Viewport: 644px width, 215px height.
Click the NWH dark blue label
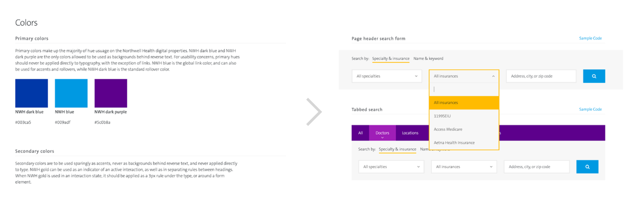(29, 112)
